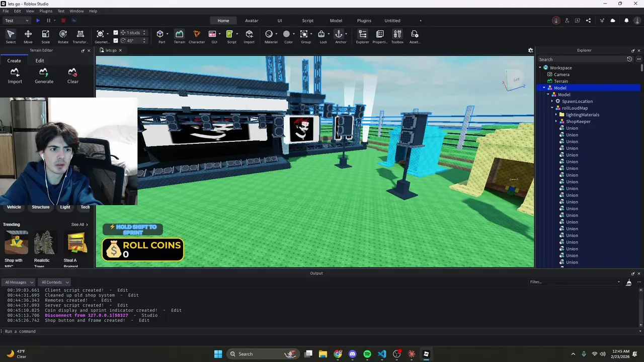644x362 pixels.
Task: Collapse the rollLoudMap node
Action: click(552, 108)
